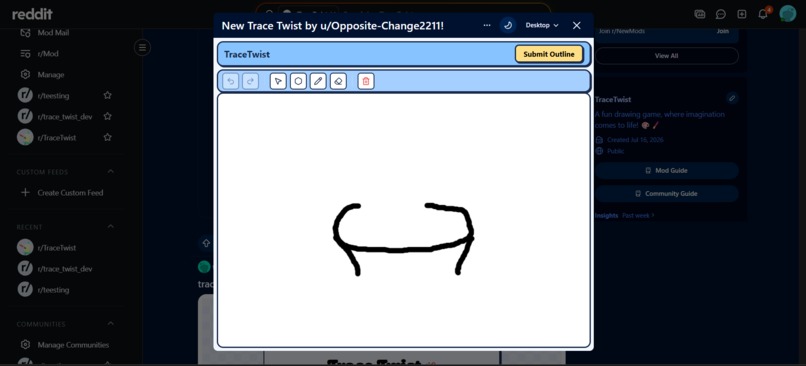Submit the drawn outline
Viewport: 806px width, 366px height.
tap(548, 54)
